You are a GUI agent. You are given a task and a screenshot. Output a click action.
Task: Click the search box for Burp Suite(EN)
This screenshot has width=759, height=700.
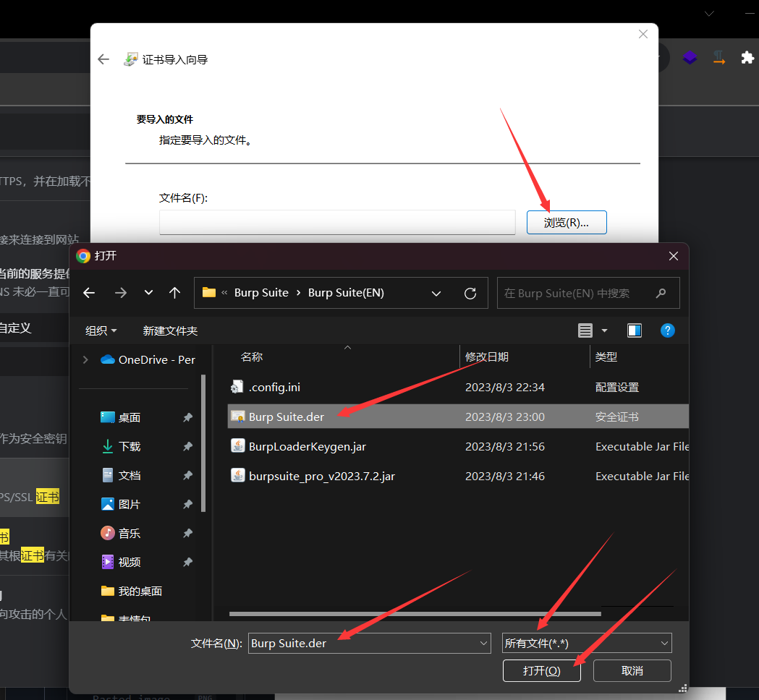579,293
